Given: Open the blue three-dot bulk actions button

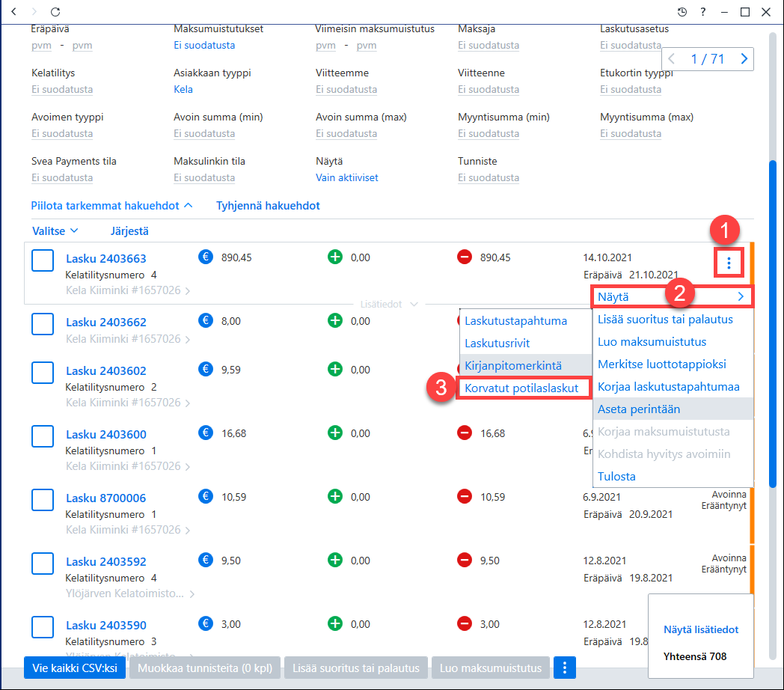Looking at the screenshot, I should click(565, 668).
